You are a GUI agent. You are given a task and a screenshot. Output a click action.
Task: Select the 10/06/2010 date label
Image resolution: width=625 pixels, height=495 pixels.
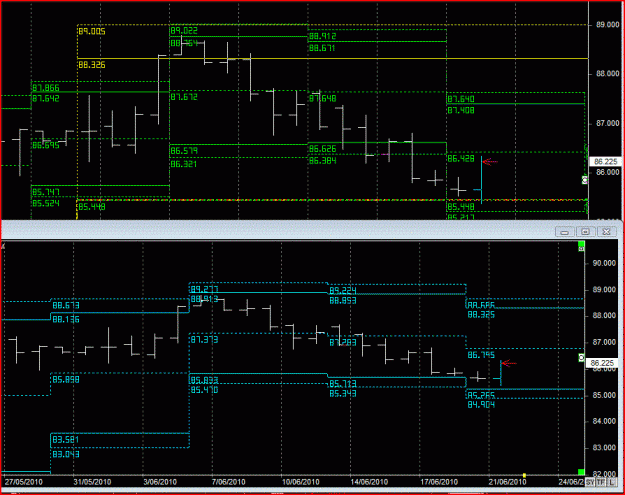tap(300, 482)
